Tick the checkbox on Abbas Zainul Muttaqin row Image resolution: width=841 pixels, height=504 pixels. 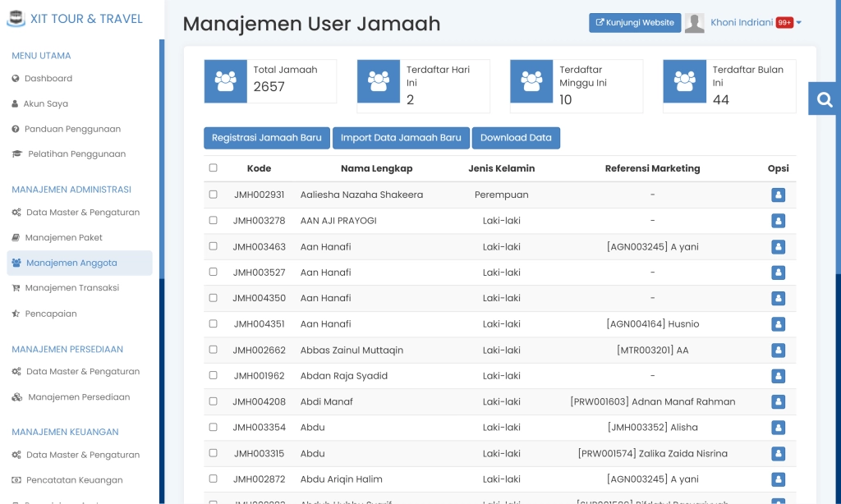pyautogui.click(x=211, y=350)
